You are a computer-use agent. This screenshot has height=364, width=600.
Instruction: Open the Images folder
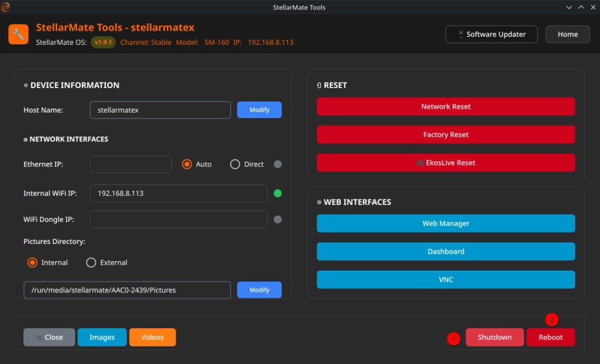[102, 337]
